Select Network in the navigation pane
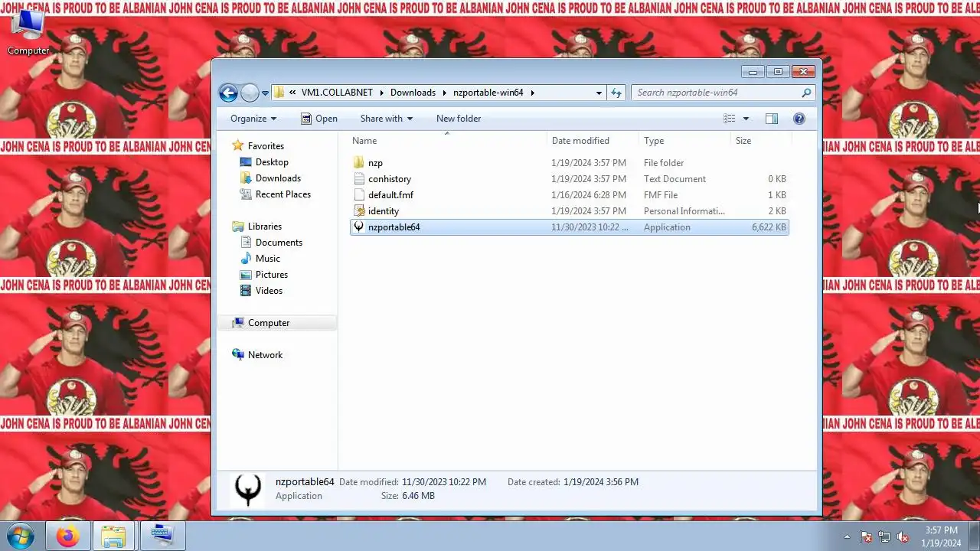 [x=265, y=355]
